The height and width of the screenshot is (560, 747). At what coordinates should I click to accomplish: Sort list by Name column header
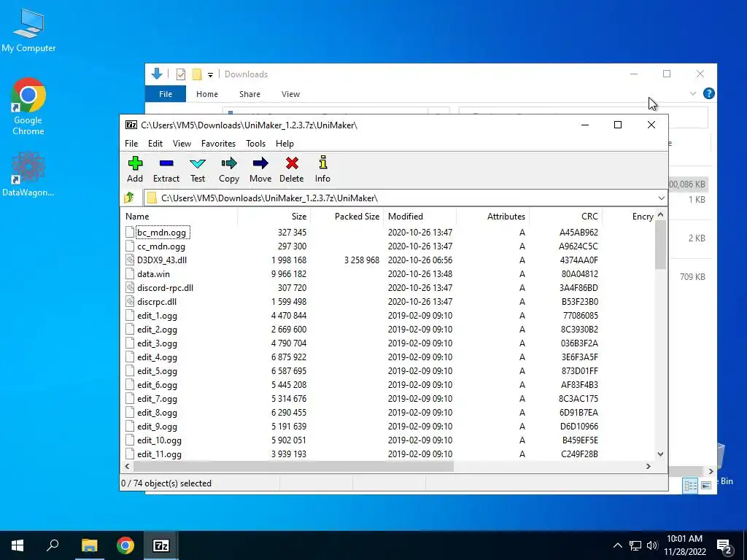click(179, 216)
